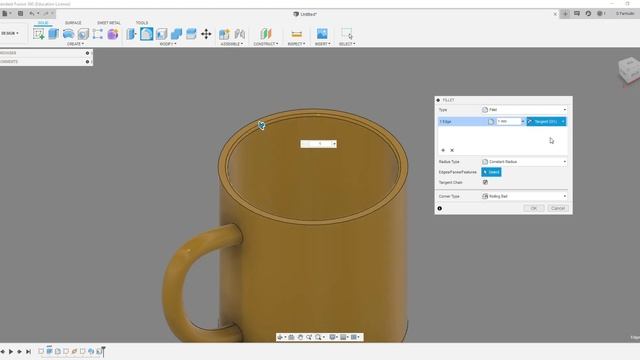Click the Undo arrow icon
The width and height of the screenshot is (640, 360).
tap(32, 13)
